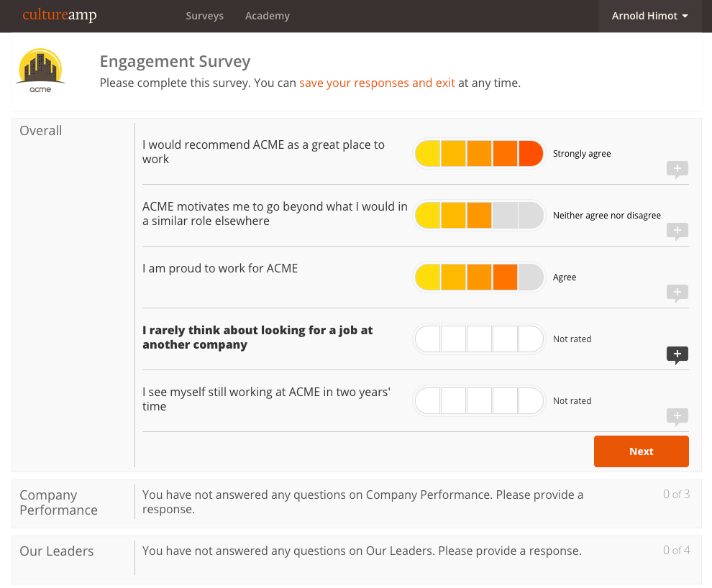This screenshot has width=712, height=588.
Task: Click the Culture Amp logo
Action: (x=59, y=16)
